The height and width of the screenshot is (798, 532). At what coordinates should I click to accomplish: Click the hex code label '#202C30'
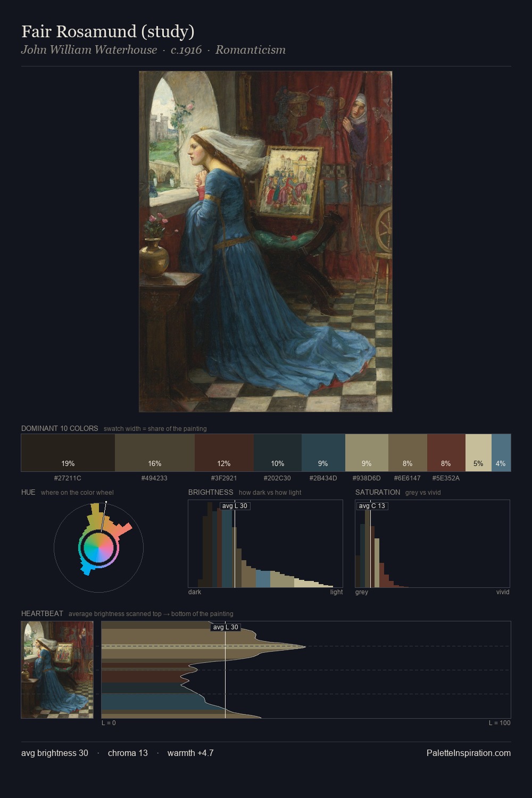[x=278, y=478]
